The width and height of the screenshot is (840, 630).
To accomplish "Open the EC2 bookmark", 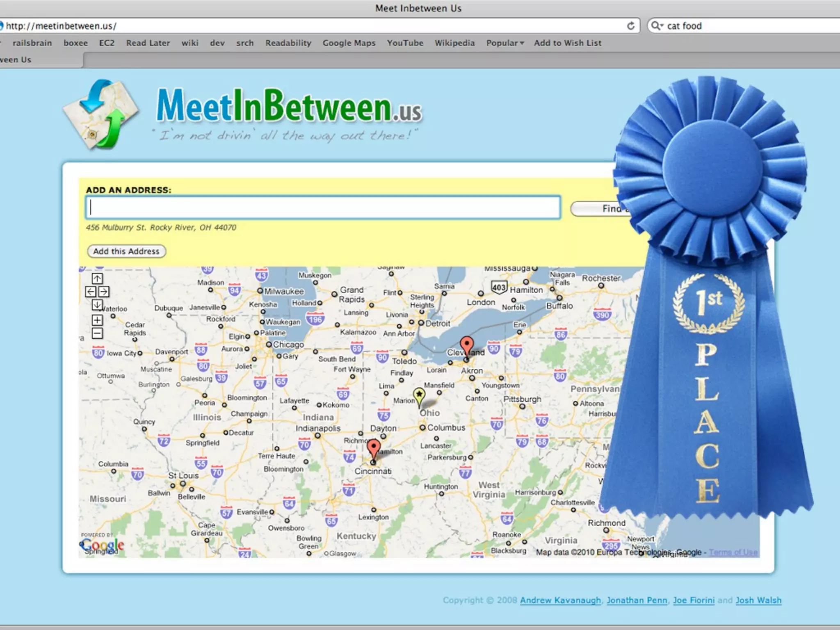I will tap(107, 43).
